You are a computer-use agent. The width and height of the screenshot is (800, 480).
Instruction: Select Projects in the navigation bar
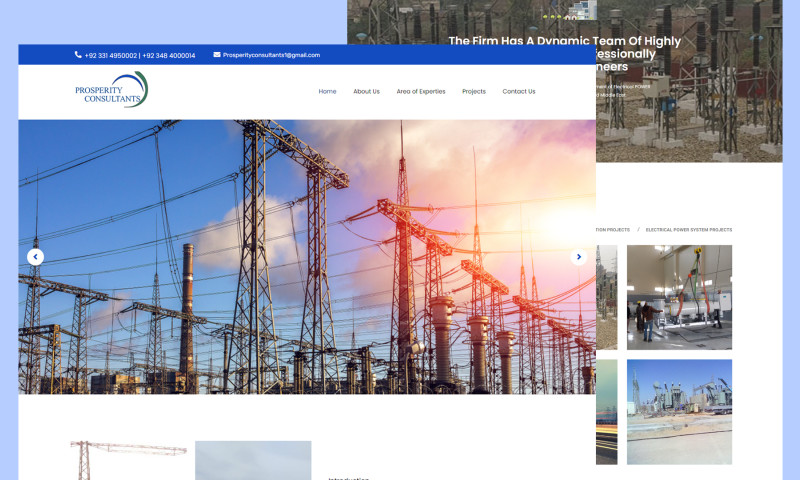click(x=474, y=91)
